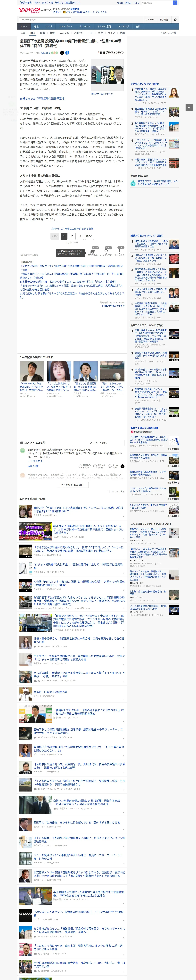Play ranked video 千葉・船橋市の住宅で強盗傷害事件
Image resolution: width=196 pixels, height=980 pixels.
click(x=151, y=336)
